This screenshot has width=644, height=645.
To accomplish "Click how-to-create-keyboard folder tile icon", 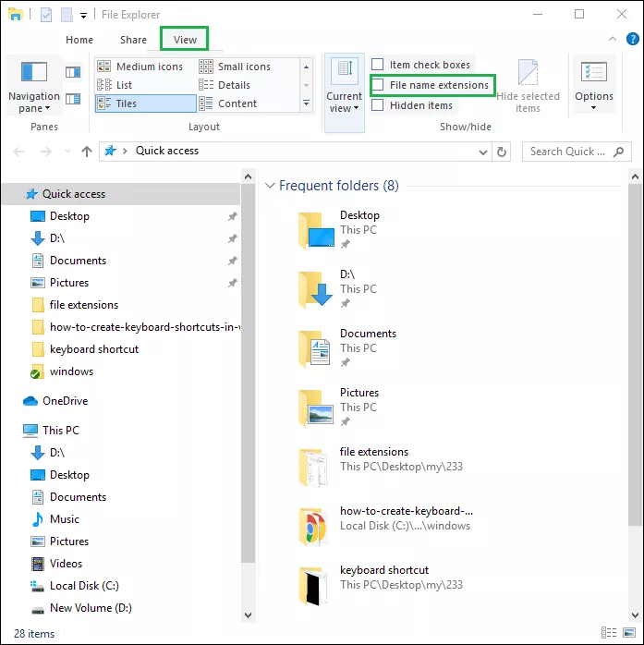I will [314, 526].
